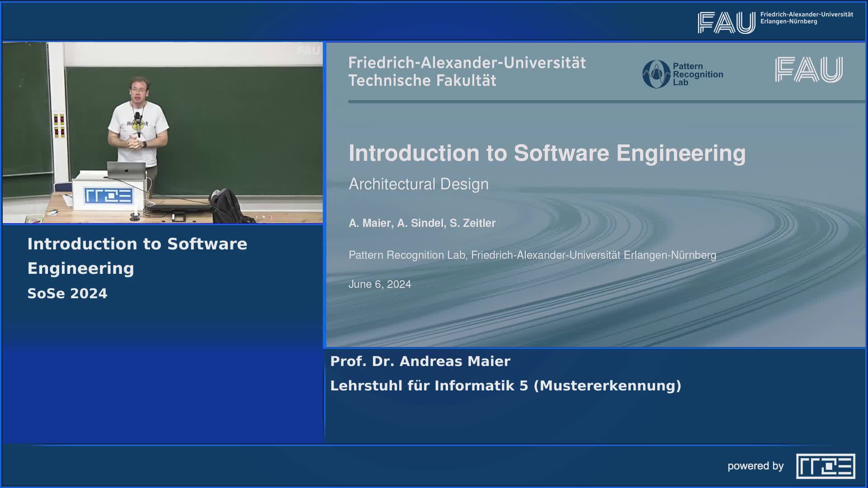Select the 'Architectural Design' chapter title
The width and height of the screenshot is (868, 488).
pos(418,184)
